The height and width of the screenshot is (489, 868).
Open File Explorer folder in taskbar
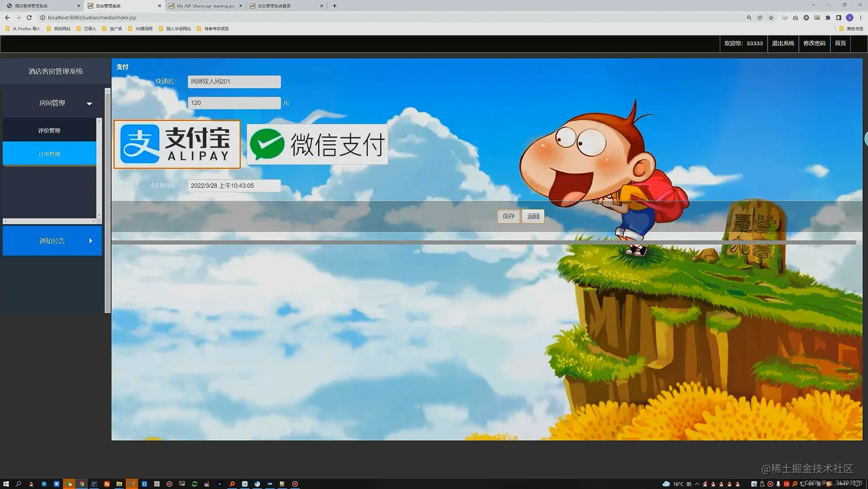[x=119, y=484]
